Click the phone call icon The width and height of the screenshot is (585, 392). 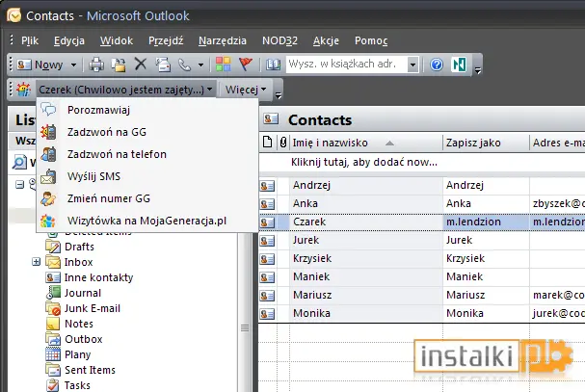tap(184, 65)
